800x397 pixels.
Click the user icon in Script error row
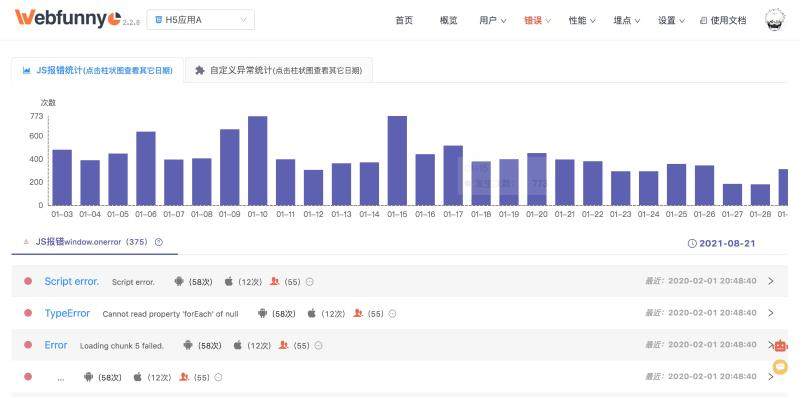click(274, 281)
